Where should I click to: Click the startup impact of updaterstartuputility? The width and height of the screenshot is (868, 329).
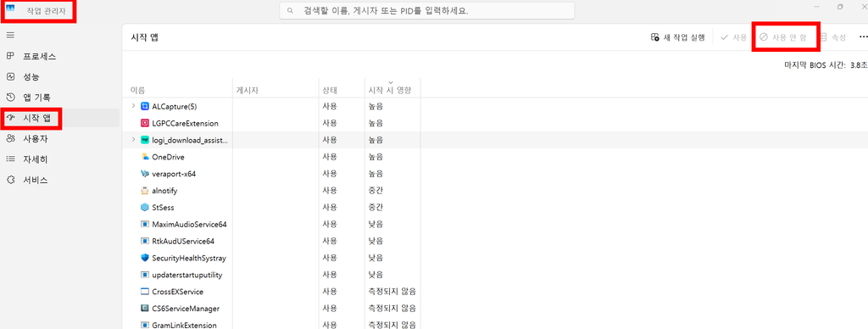(376, 275)
